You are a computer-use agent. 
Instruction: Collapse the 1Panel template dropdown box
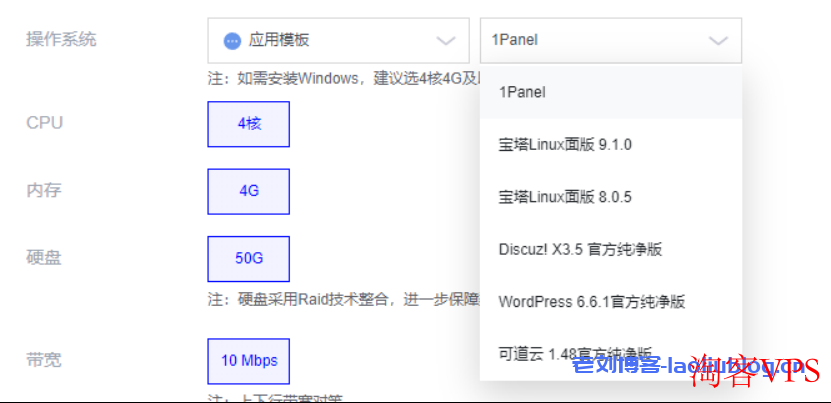point(611,40)
